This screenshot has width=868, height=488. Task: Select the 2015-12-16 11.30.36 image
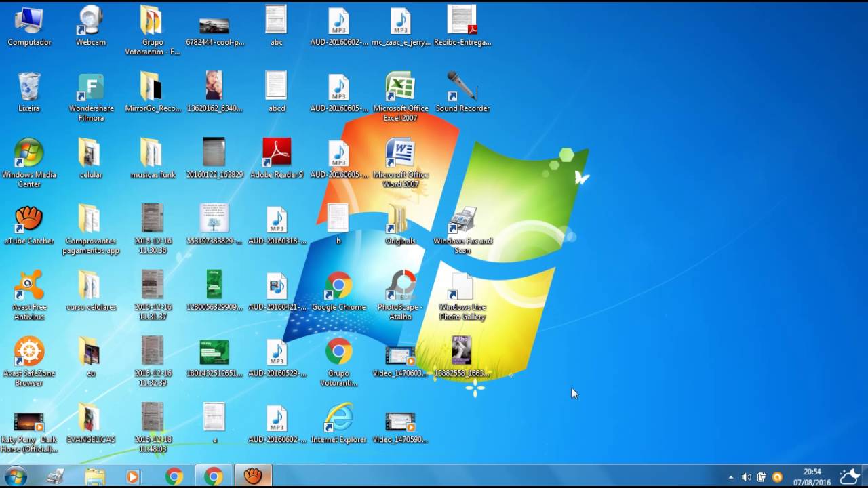click(x=153, y=229)
